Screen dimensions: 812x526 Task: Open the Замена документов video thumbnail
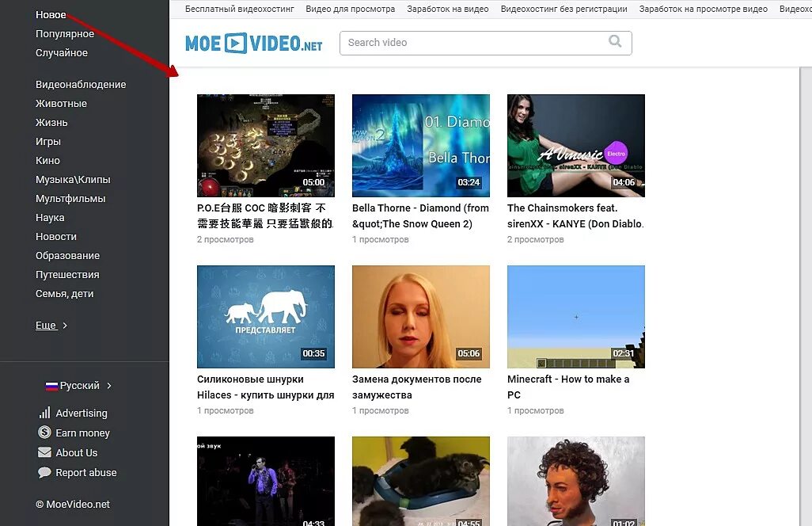[x=420, y=317]
